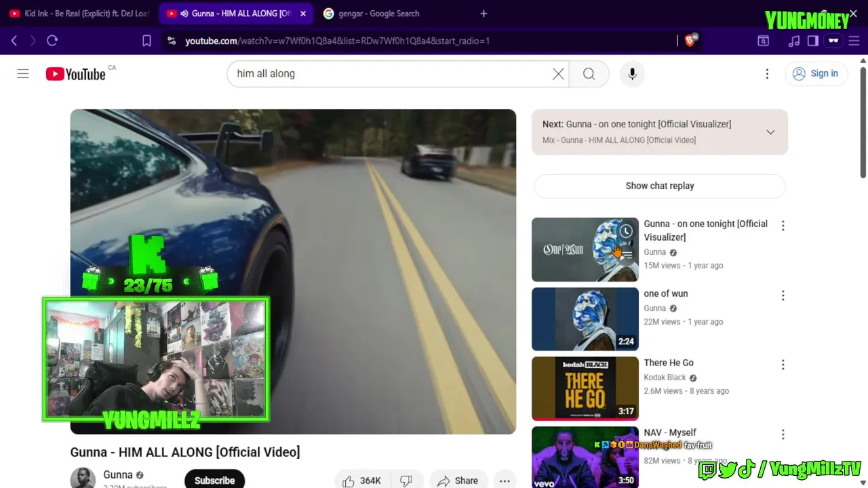Open the Brave main menu
The height and width of the screenshot is (488, 868).
pyautogui.click(x=854, y=41)
